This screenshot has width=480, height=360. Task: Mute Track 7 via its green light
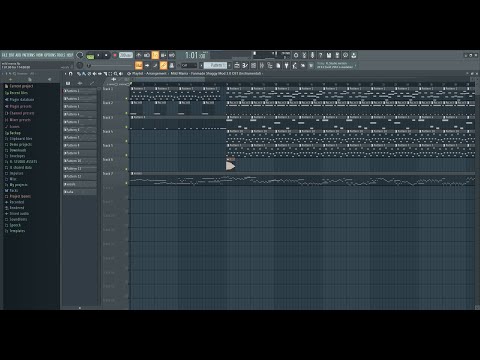[126, 183]
